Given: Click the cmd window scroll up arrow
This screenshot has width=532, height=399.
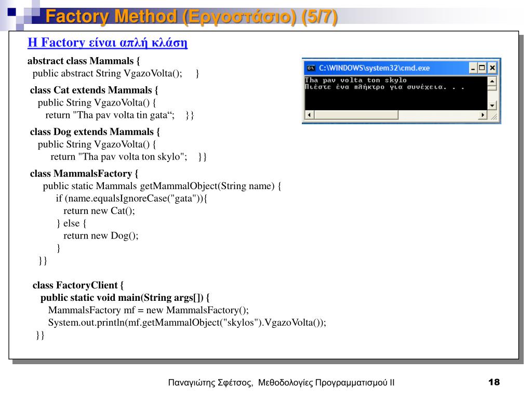Looking at the screenshot, I should click(x=491, y=81).
